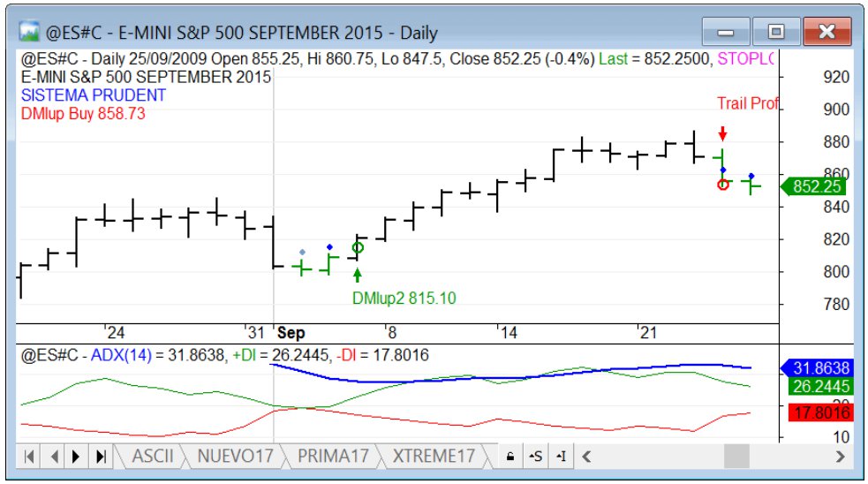
Task: Jump to first sheet tab arrow
Action: click(x=29, y=457)
